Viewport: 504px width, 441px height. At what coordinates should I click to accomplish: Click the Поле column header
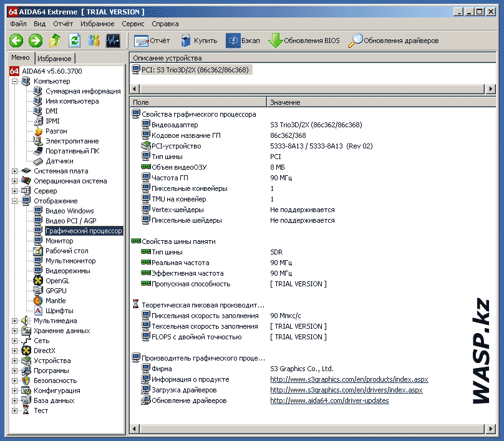pyautogui.click(x=198, y=102)
